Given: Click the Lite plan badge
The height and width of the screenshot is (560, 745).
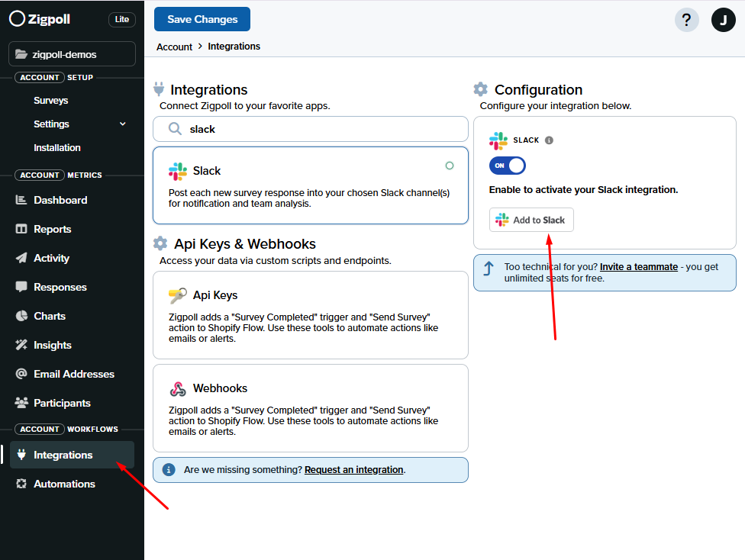Looking at the screenshot, I should point(122,20).
